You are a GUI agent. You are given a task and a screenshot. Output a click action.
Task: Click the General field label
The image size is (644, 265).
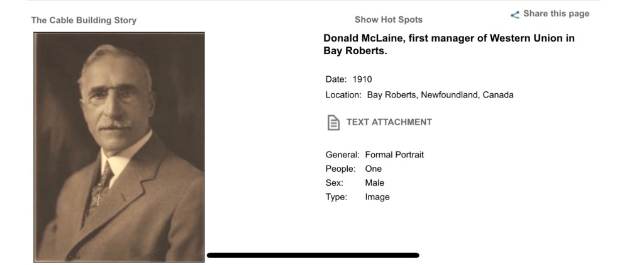click(x=342, y=154)
